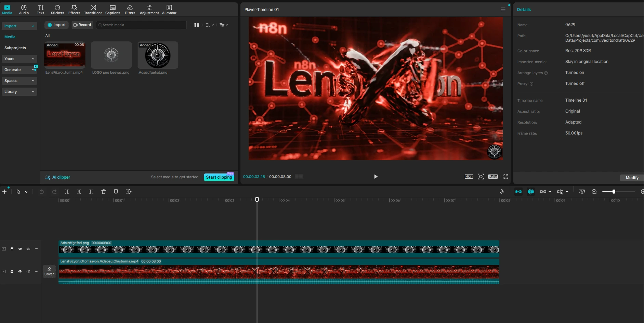644x323 pixels.
Task: Collapse the Import section in the sidebar
Action: point(19,26)
